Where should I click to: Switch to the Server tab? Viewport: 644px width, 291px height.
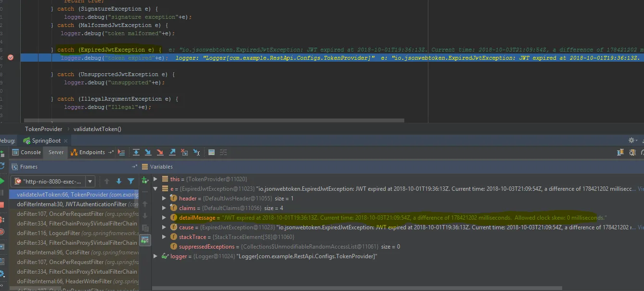[x=56, y=152]
